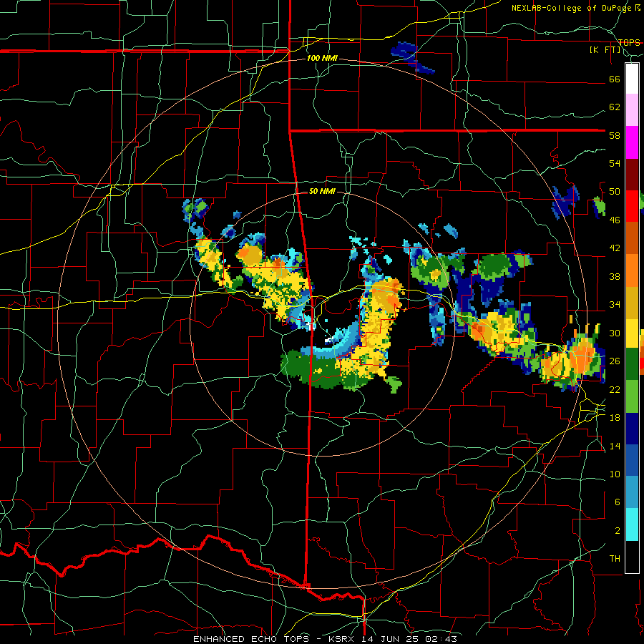This screenshot has width=644, height=644.
Task: Click the bright red 50 kft legend swatch
Action: (x=632, y=206)
